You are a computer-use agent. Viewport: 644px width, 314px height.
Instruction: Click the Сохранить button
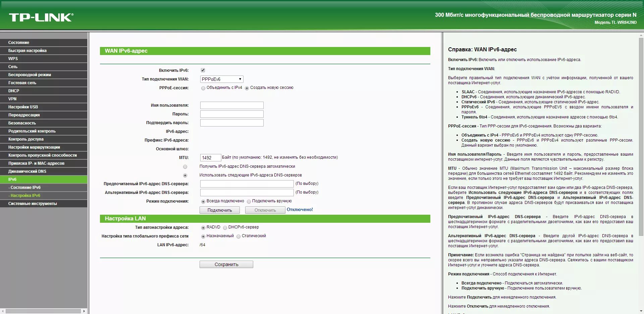226,264
